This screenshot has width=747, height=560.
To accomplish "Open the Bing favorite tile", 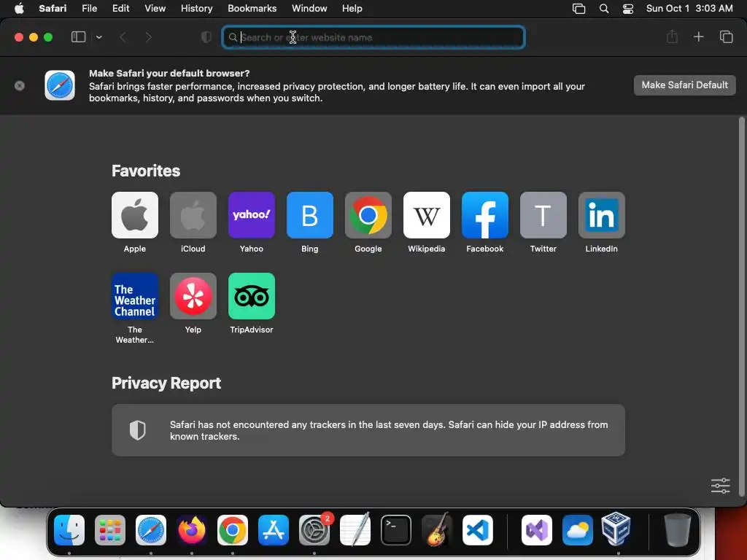I will (309, 215).
